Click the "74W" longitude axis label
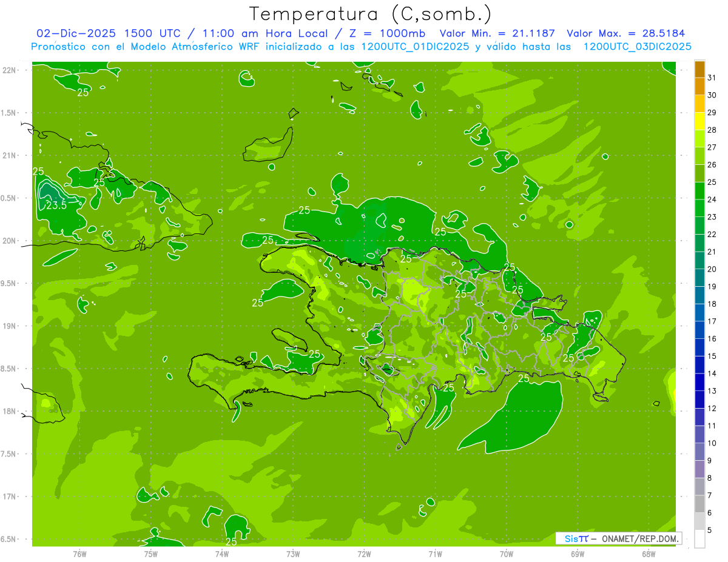 [x=222, y=554]
